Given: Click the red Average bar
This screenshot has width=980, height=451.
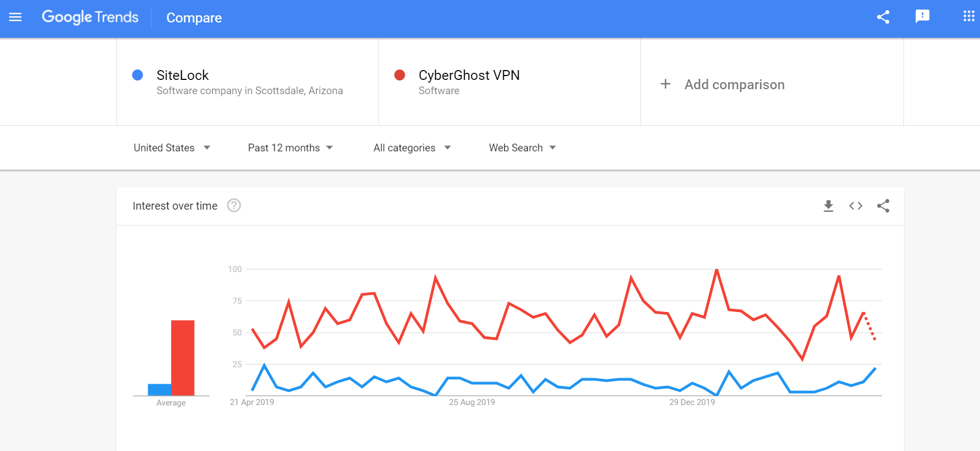Looking at the screenshot, I should click(x=183, y=358).
